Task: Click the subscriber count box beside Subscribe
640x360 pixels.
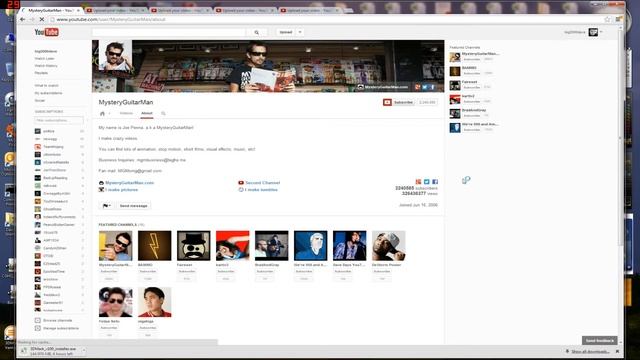Action: click(427, 102)
